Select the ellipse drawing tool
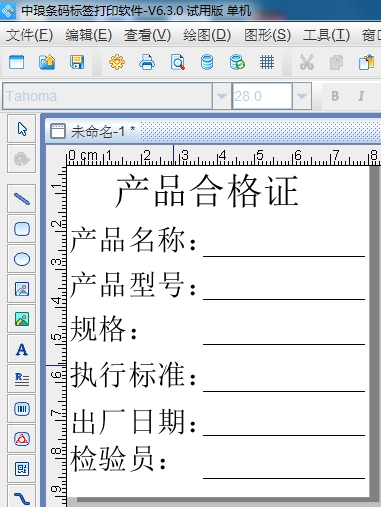381x507 pixels. click(x=22, y=259)
